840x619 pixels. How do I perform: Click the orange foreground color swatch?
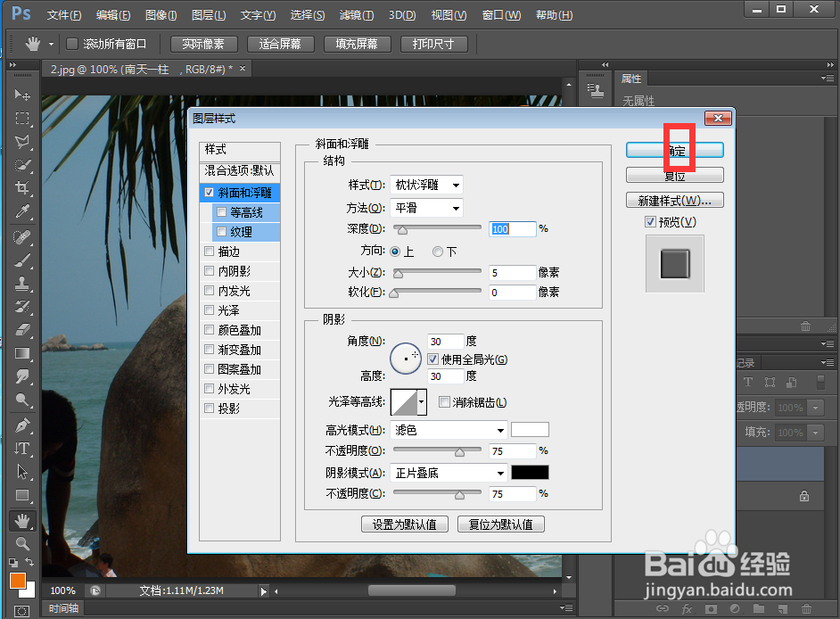(x=18, y=581)
